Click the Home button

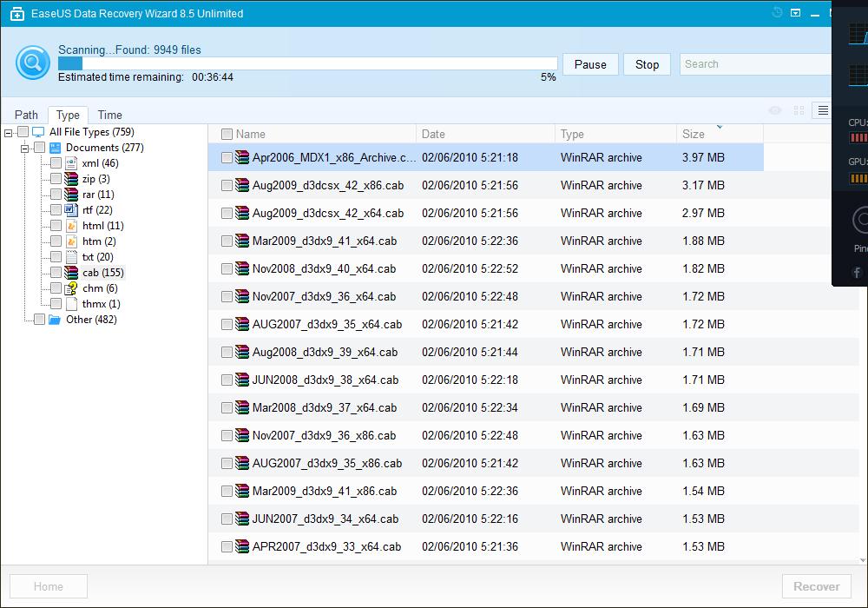pos(48,586)
